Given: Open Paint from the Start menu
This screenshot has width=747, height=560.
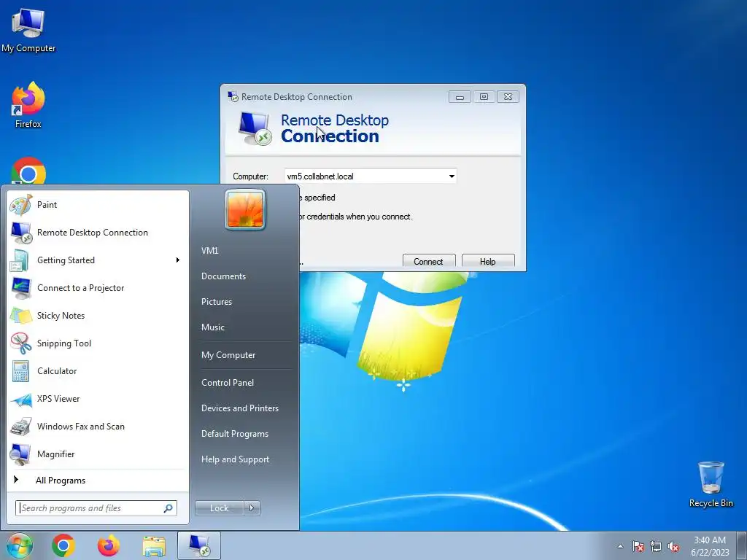Looking at the screenshot, I should pos(98,205).
